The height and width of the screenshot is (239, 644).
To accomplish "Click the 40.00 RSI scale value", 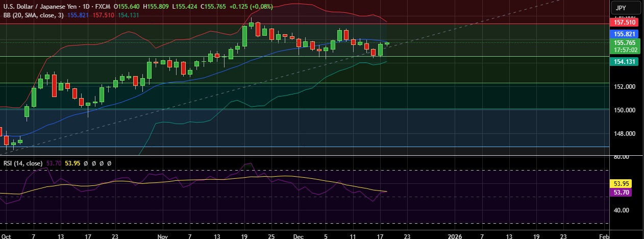I will coord(621,210).
